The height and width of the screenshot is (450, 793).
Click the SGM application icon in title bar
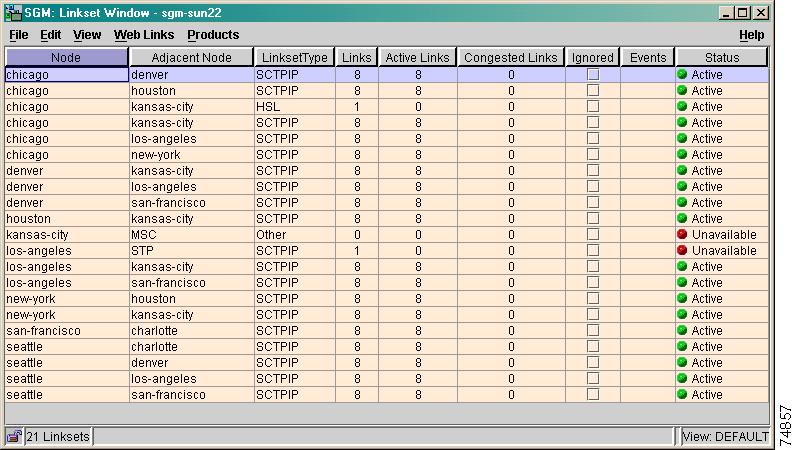coord(14,13)
